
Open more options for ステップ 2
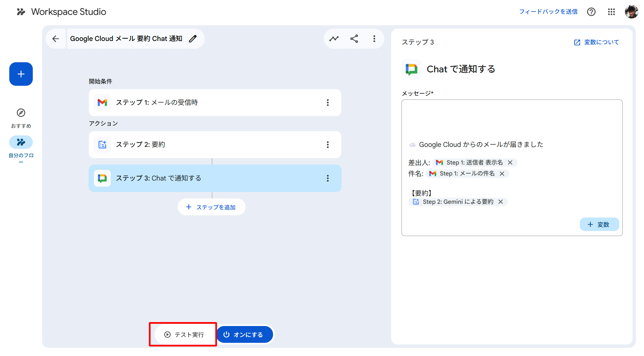[328, 145]
